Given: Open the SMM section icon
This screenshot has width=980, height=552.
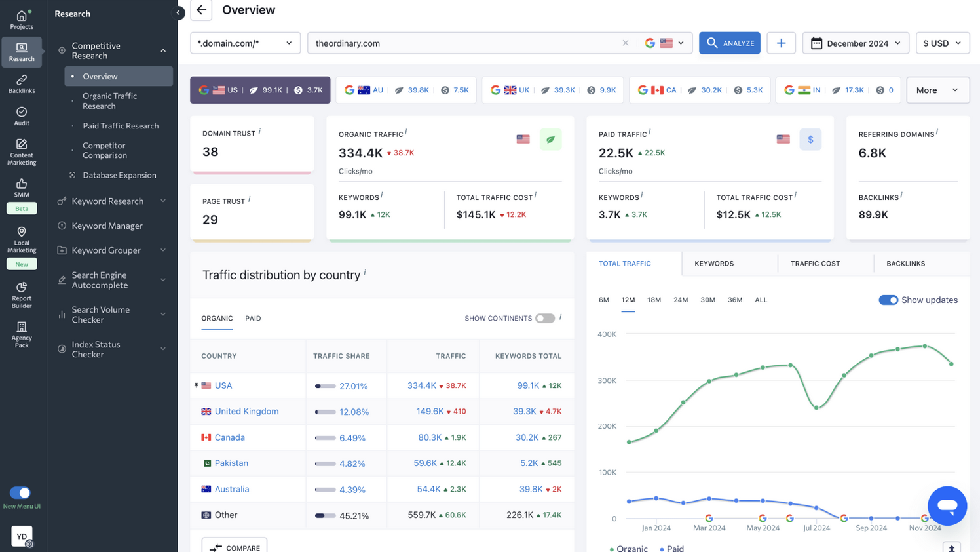Looking at the screenshot, I should tap(22, 187).
